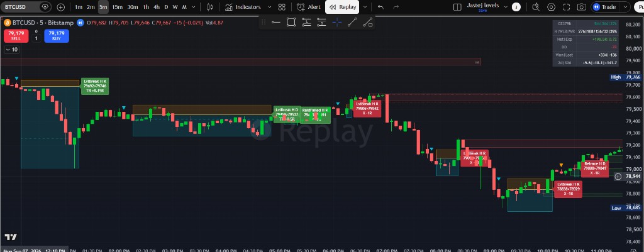Click the red LvlBreak 79506>79542 trade label
The width and height of the screenshot is (644, 252).
click(x=367, y=108)
